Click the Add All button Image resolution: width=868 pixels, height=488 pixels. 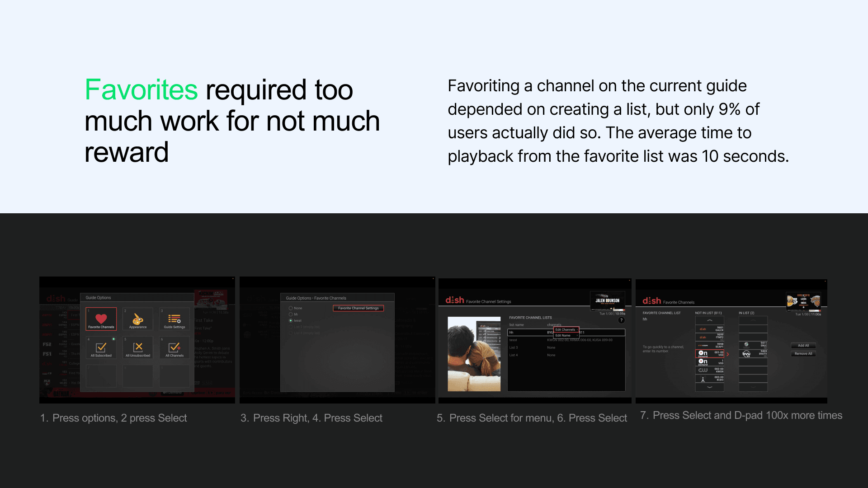click(x=803, y=346)
